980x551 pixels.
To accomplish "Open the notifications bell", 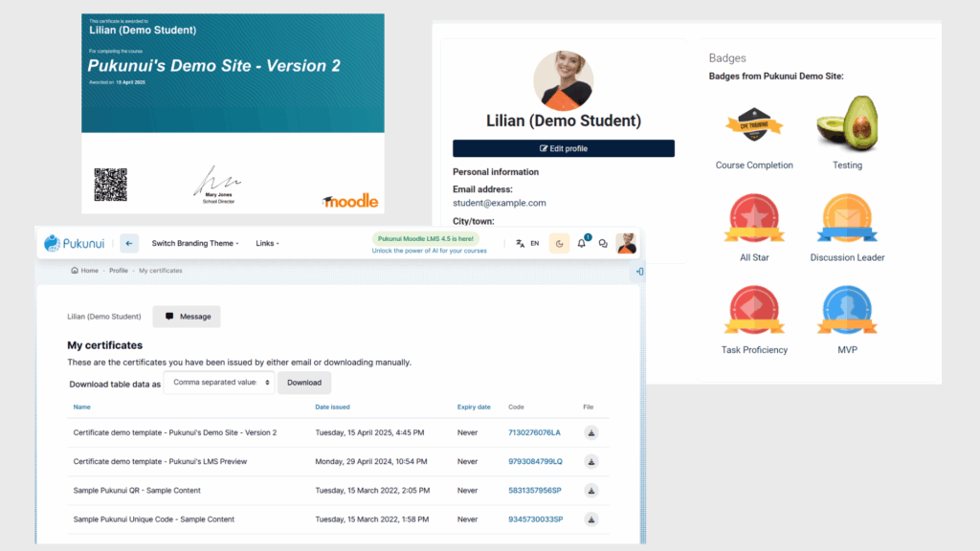I will tap(582, 243).
